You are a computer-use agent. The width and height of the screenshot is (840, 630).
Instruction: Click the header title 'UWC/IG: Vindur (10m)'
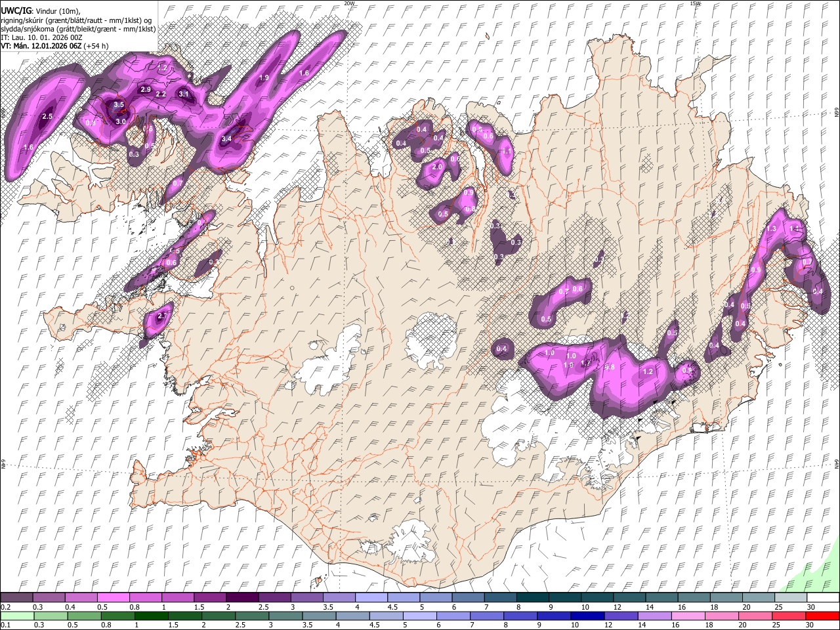(x=40, y=11)
